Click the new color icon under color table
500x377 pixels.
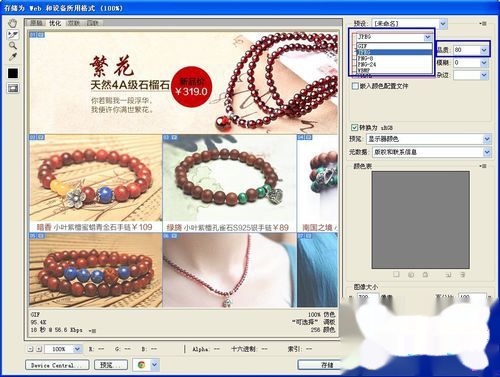click(448, 275)
